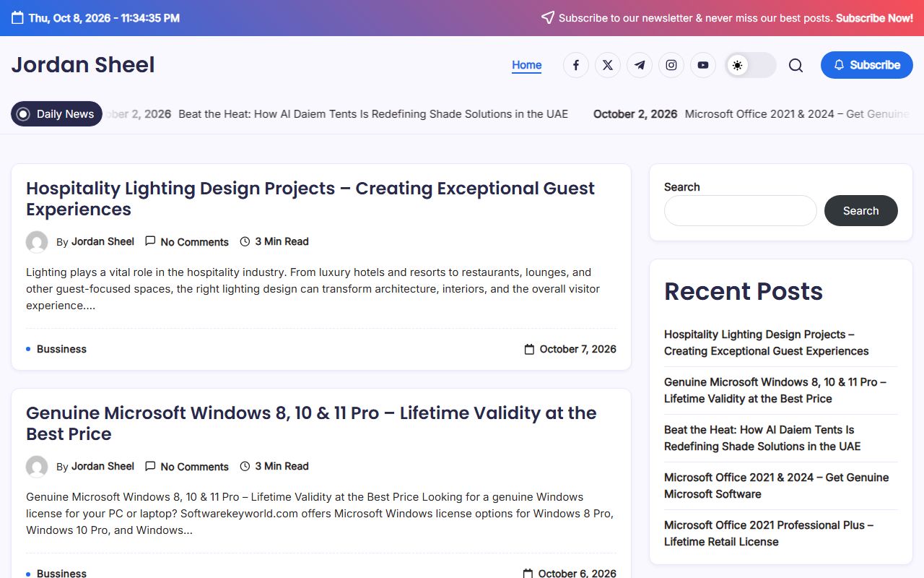The height and width of the screenshot is (578, 924).
Task: Open ticker headline Beat the Heat Al Daiem Tents
Action: 373,113
